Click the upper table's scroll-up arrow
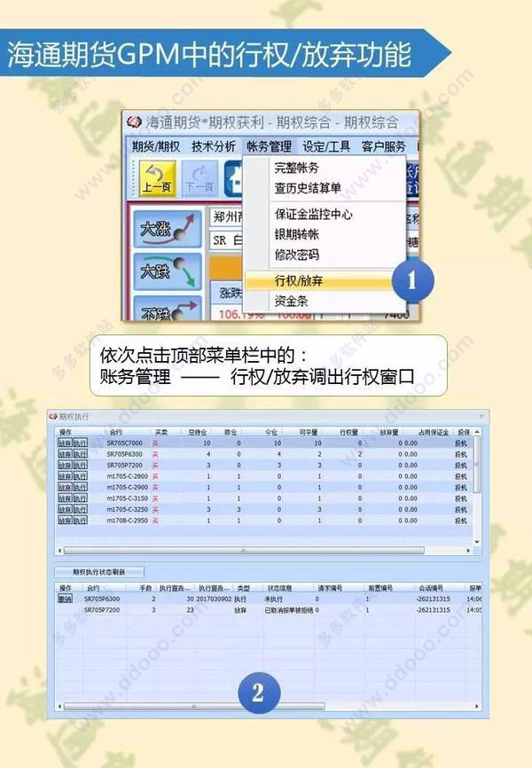 [477, 432]
